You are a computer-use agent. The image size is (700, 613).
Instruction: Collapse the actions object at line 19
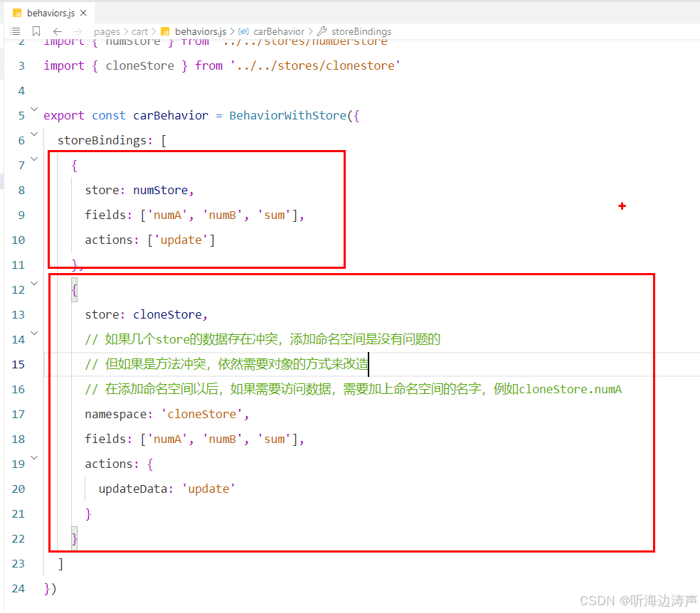[x=33, y=457]
